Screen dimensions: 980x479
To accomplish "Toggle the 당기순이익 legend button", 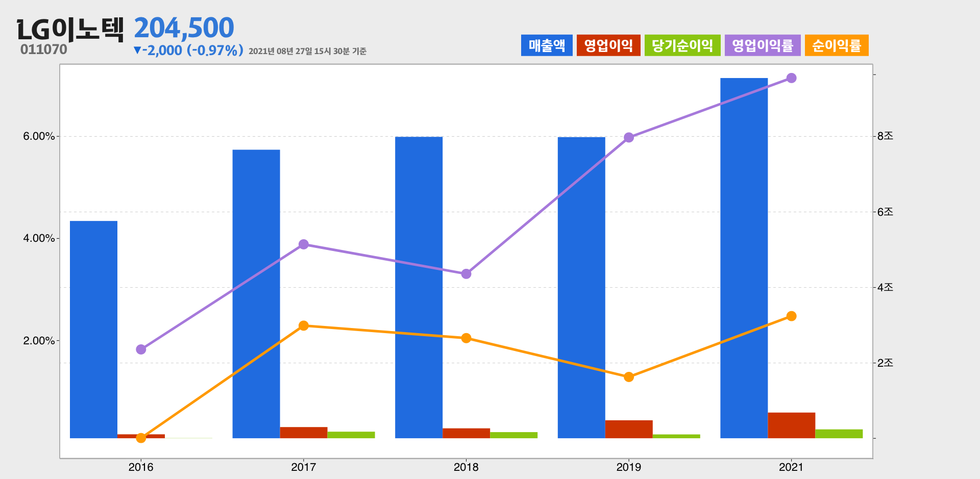I will point(682,45).
